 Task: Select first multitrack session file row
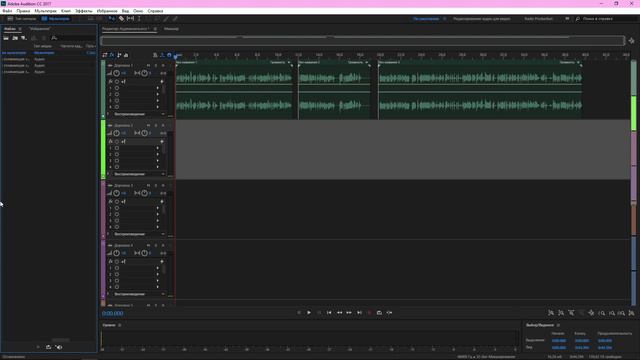point(49,53)
